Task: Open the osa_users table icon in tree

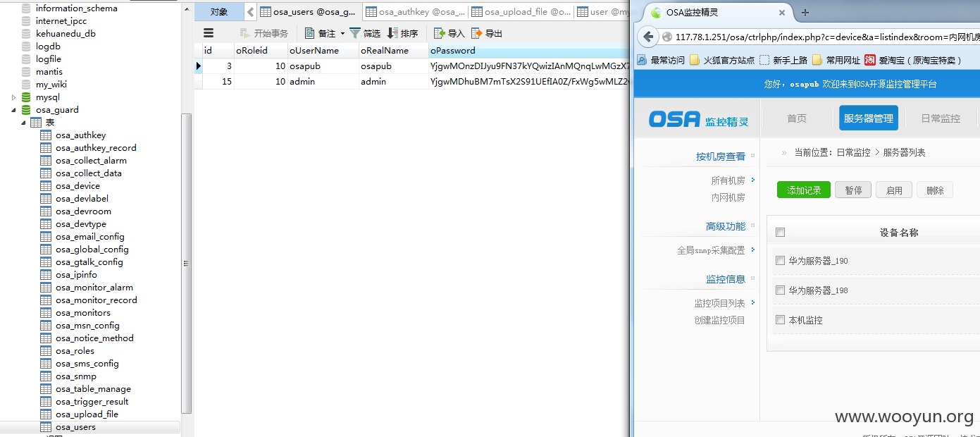Action: tap(46, 427)
